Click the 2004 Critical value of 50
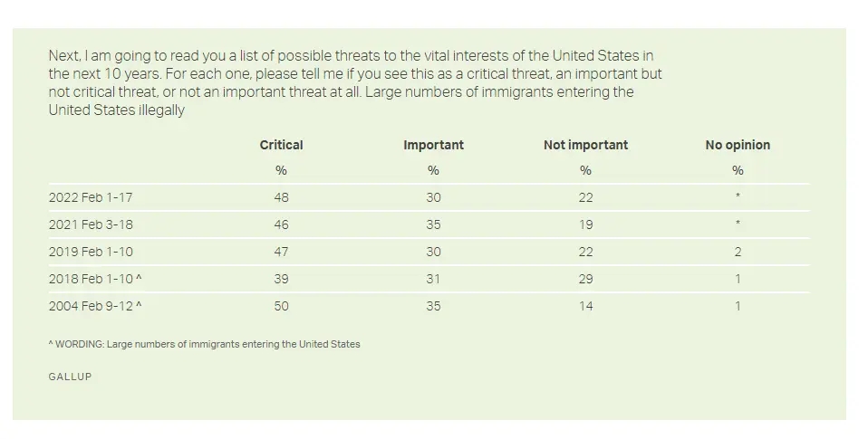The height and width of the screenshot is (439, 868). tap(281, 306)
